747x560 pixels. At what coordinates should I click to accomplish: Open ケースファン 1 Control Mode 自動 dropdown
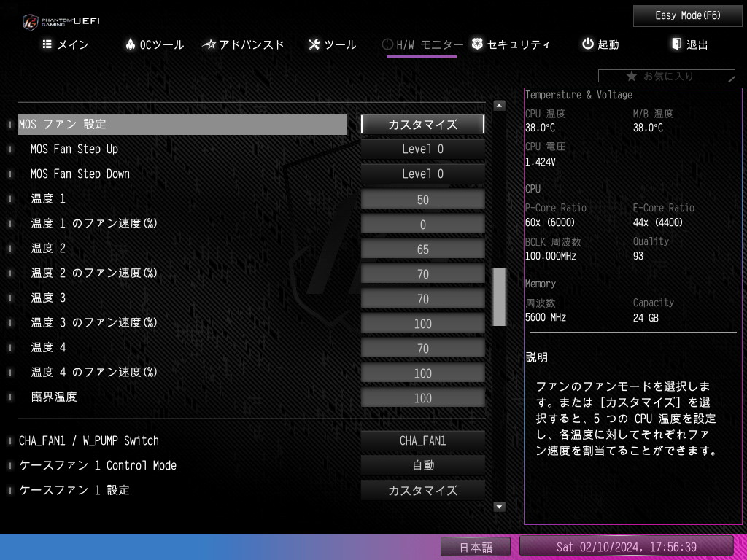point(422,466)
